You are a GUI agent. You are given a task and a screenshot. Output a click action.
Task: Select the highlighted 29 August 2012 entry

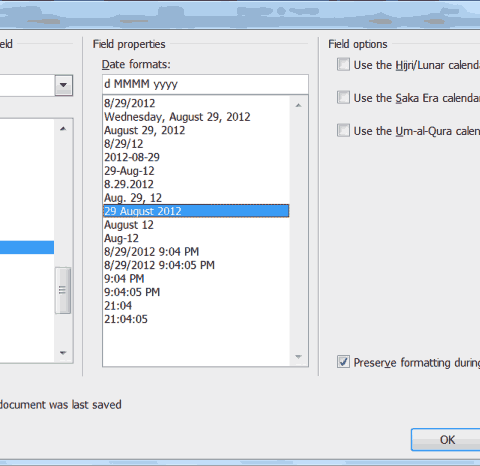(x=196, y=211)
